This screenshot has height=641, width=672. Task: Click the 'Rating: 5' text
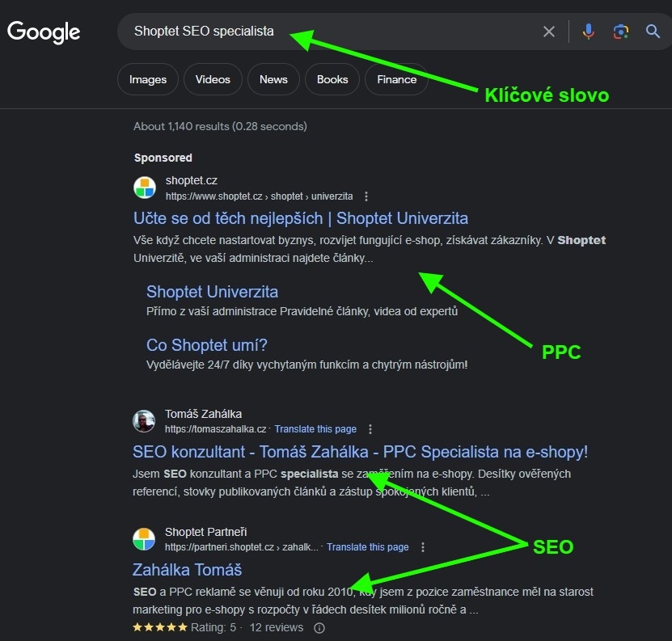tap(213, 627)
